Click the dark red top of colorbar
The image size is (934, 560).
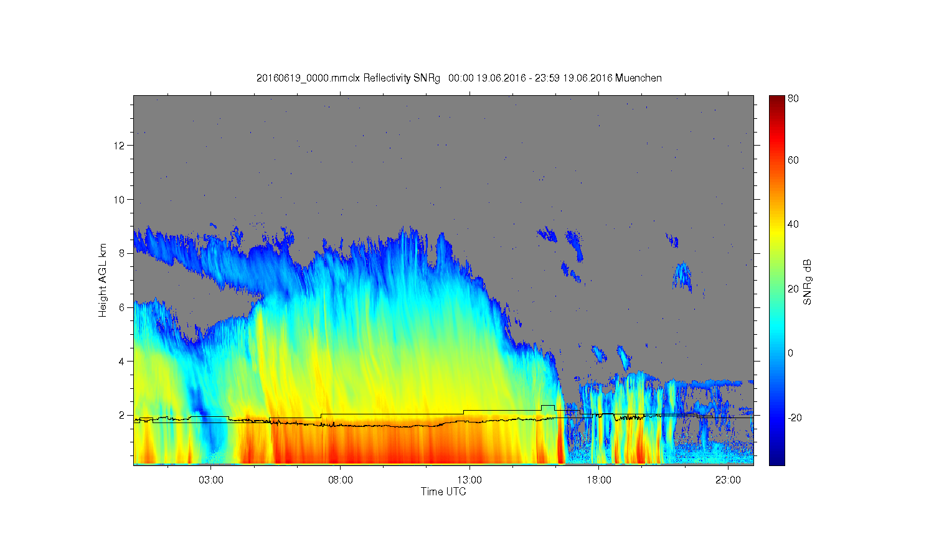point(776,101)
